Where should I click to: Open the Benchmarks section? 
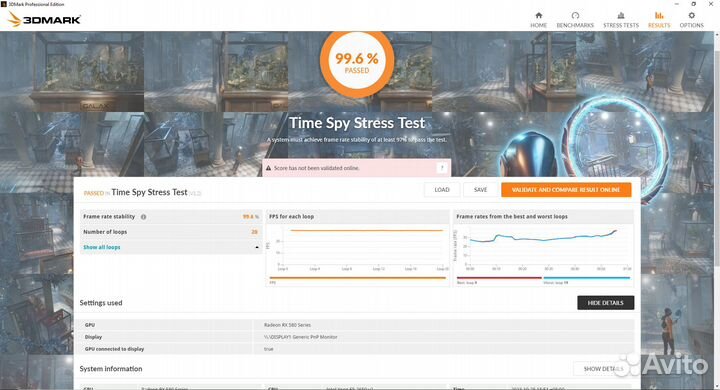click(x=575, y=20)
